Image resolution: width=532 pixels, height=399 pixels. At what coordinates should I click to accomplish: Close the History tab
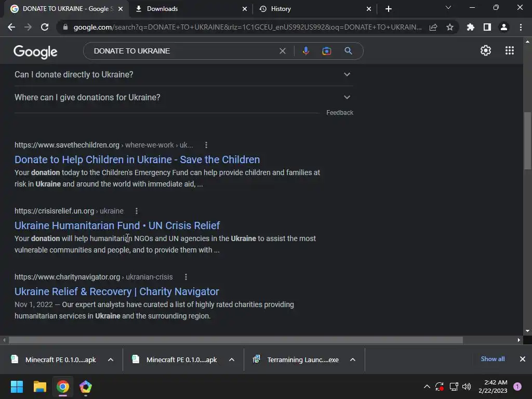coord(369,9)
